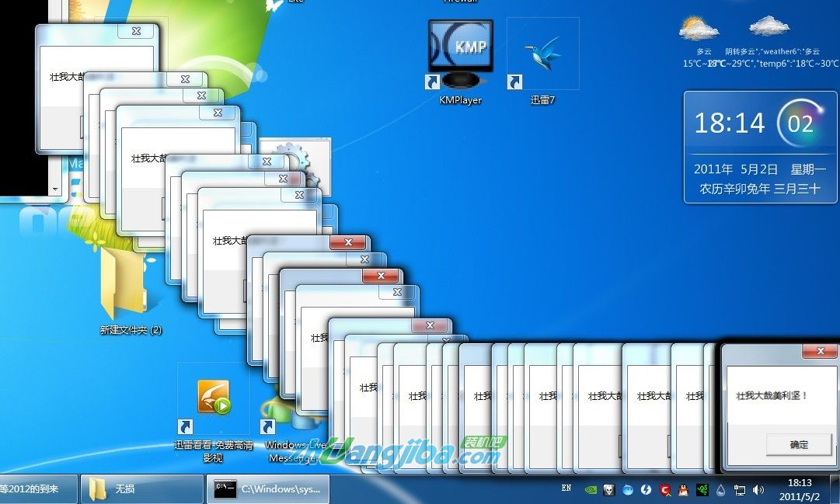The height and width of the screenshot is (504, 840).
Task: Toggle the EN language indicator
Action: pos(566,488)
